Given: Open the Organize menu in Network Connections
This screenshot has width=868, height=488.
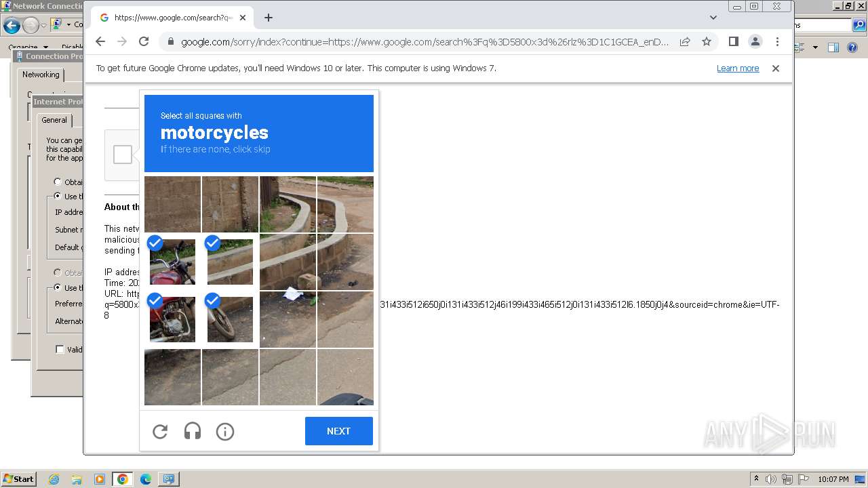Looking at the screenshot, I should (28, 47).
